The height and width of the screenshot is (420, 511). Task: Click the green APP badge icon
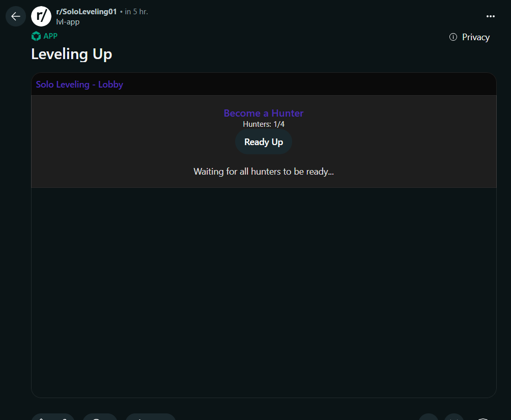(x=36, y=36)
